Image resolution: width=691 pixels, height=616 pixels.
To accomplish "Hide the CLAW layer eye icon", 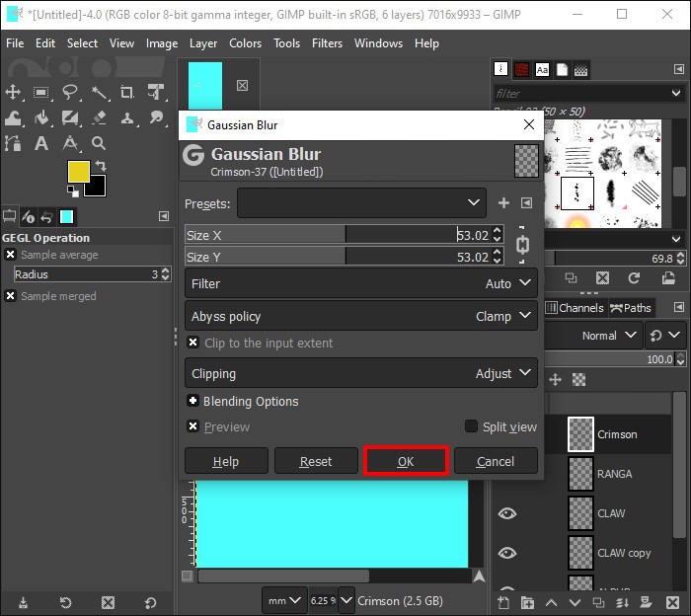I will point(507,513).
